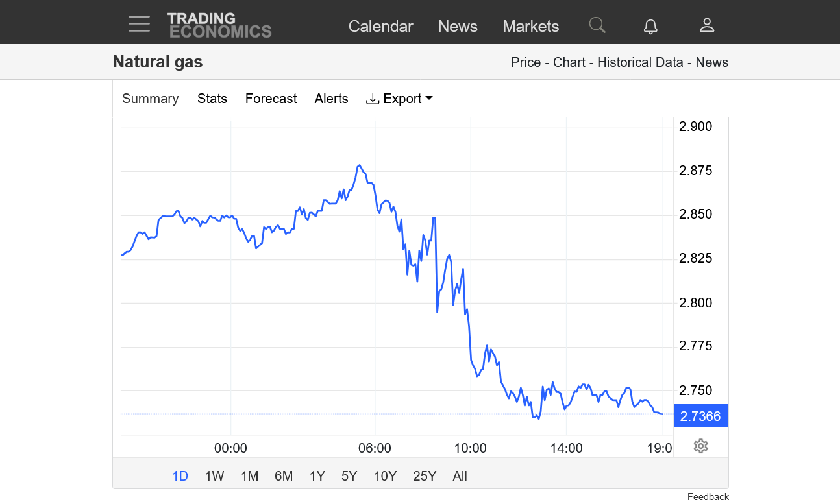Open chart settings gear icon
The height and width of the screenshot is (504, 840).
click(700, 446)
